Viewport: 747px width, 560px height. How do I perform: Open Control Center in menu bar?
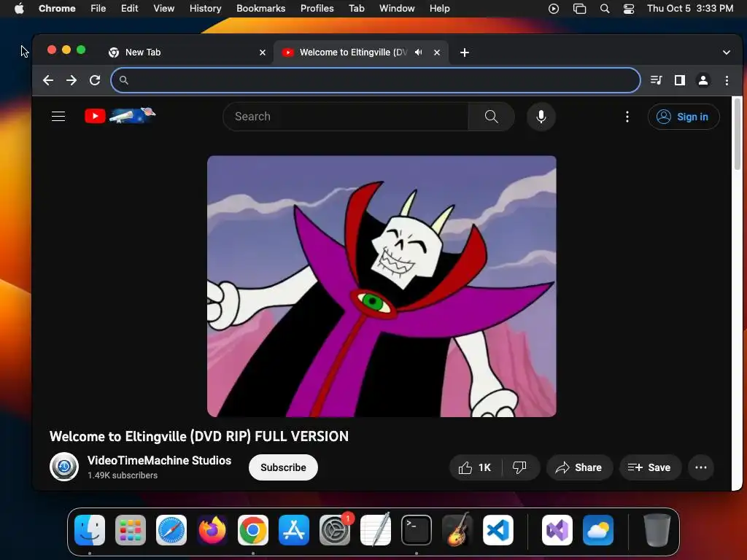[x=629, y=9]
